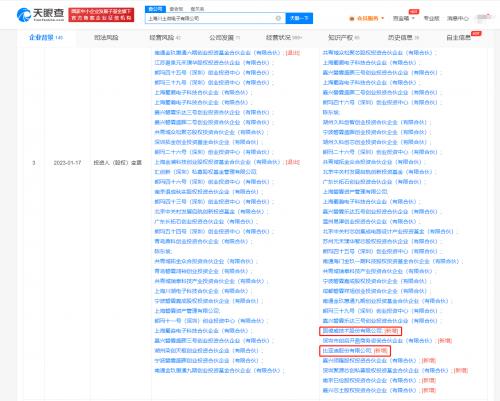
Task: Switch to the 经营风险 tab
Action: click(165, 38)
